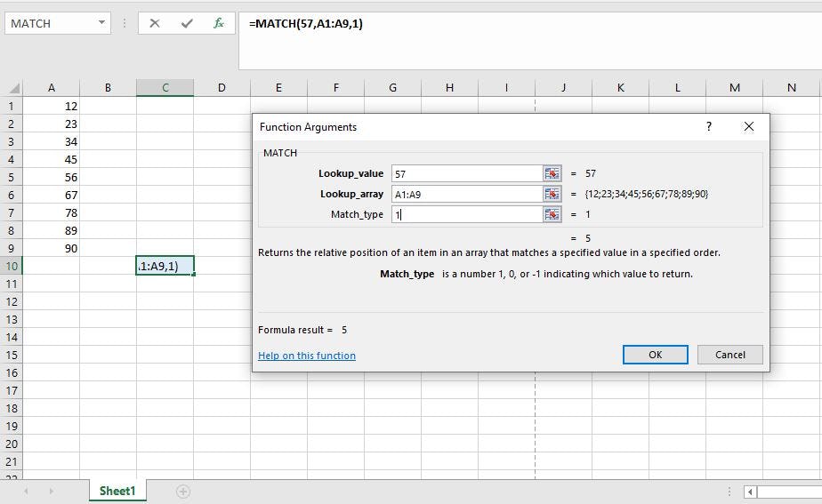The width and height of the screenshot is (822, 504).
Task: Open Insert Function fx icon
Action: (219, 24)
